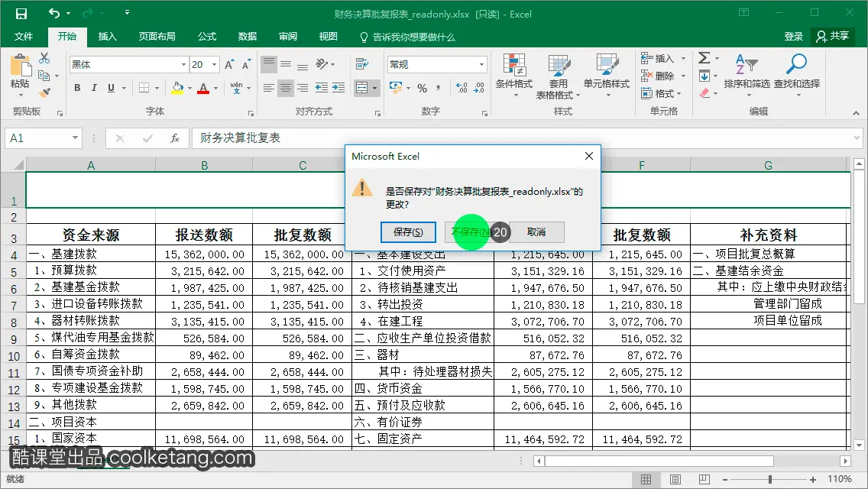868x489 pixels.
Task: Click the Orientation angled text icon
Action: pos(322,63)
